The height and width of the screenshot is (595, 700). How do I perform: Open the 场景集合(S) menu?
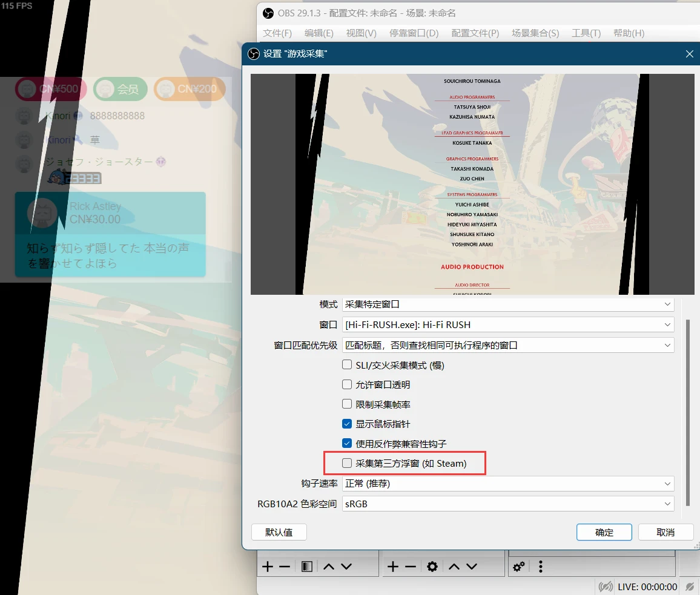535,33
